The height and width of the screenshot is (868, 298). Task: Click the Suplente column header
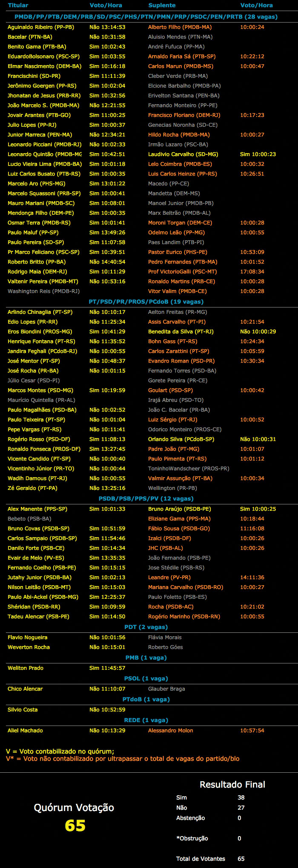point(162,6)
